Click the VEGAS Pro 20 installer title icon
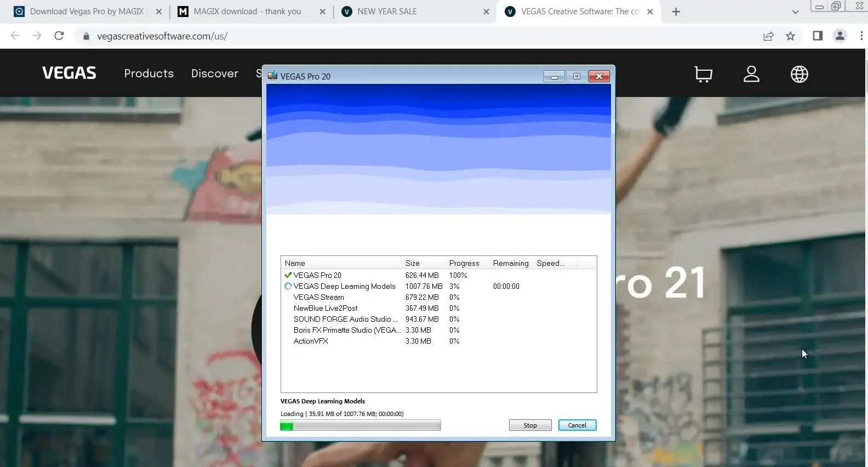The image size is (868, 467). coord(272,76)
